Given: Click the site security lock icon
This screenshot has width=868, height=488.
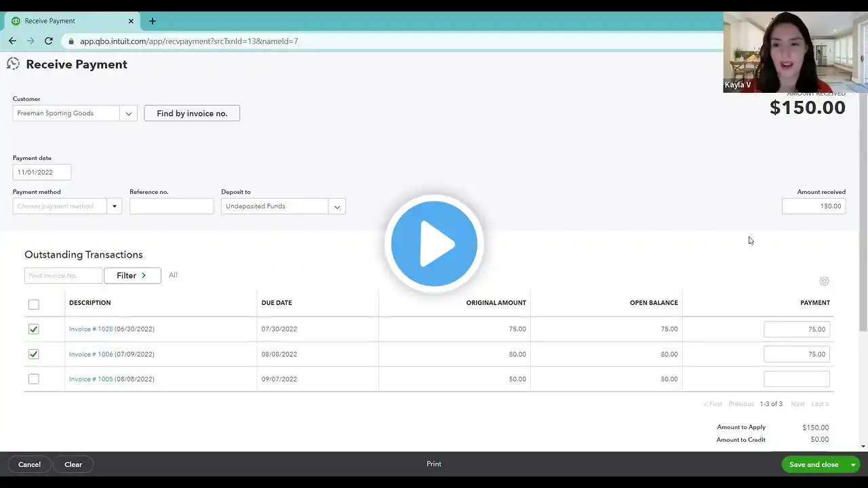Looking at the screenshot, I should pyautogui.click(x=71, y=41).
